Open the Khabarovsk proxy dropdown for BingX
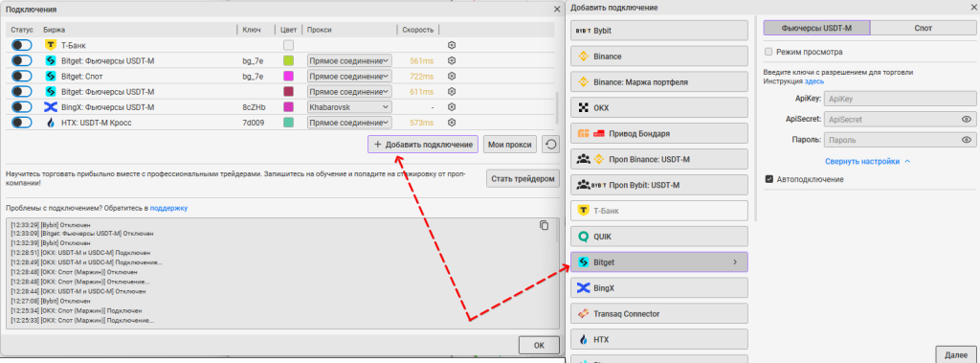This screenshot has height=363, width=980. tap(349, 107)
